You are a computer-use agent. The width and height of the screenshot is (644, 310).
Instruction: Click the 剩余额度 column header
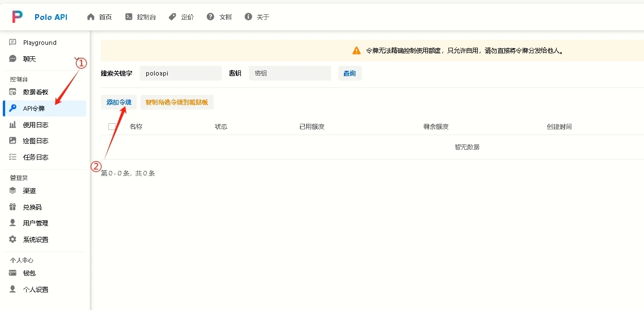coord(436,126)
